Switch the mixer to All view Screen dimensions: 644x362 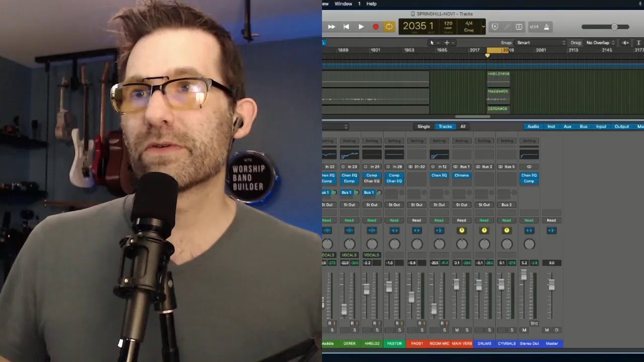click(x=463, y=127)
